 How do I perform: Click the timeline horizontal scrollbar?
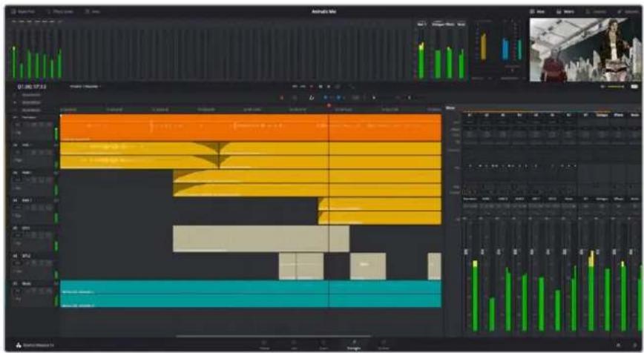click(x=273, y=336)
